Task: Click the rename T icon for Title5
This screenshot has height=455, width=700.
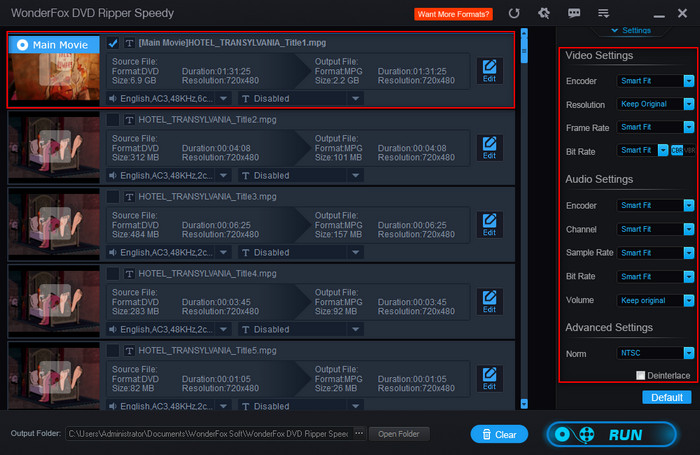Action: (129, 351)
